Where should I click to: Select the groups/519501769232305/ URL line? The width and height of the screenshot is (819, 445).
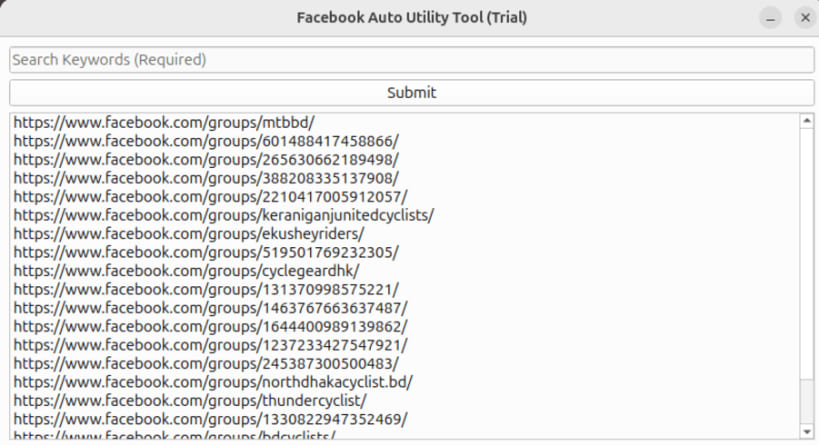(x=206, y=252)
